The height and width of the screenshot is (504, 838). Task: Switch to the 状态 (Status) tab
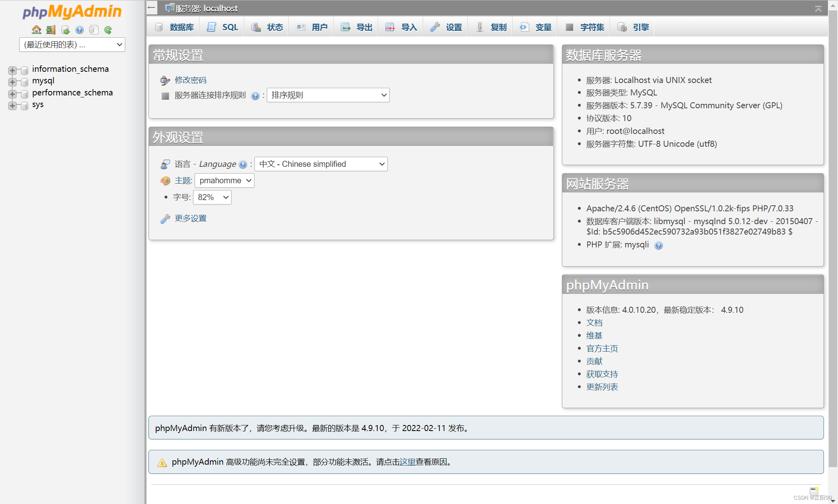click(266, 26)
